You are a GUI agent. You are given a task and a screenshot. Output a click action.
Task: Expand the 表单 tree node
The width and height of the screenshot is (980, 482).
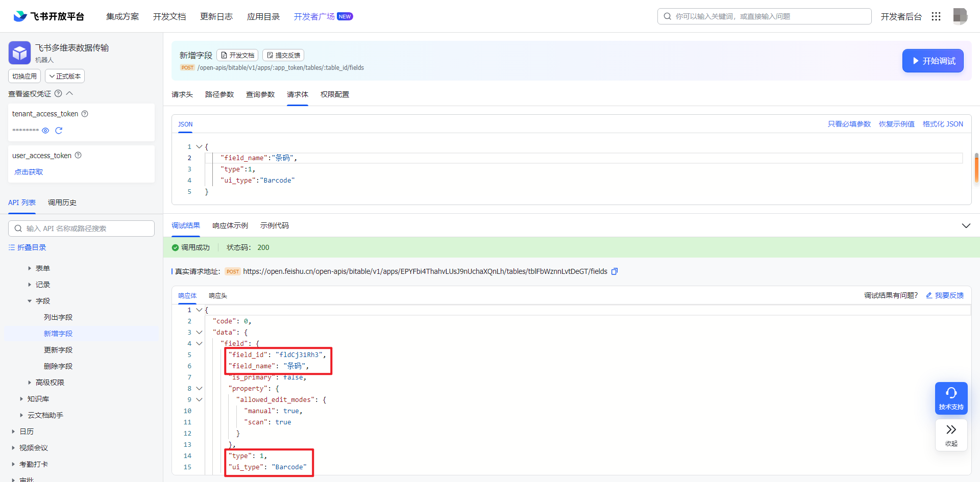coord(30,268)
